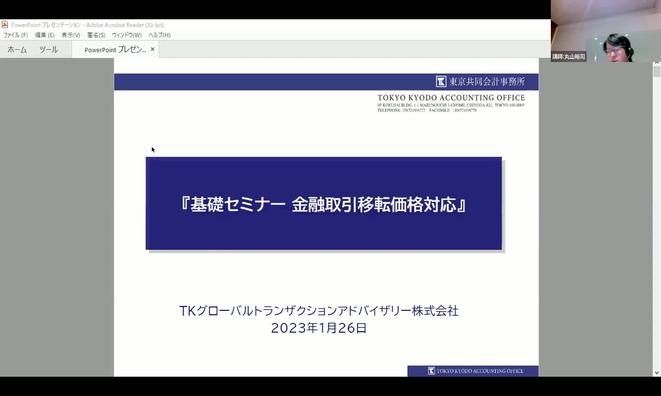Viewport: 661px width, 396px height.
Task: Open the 表示 (V) menu
Action: coord(70,35)
